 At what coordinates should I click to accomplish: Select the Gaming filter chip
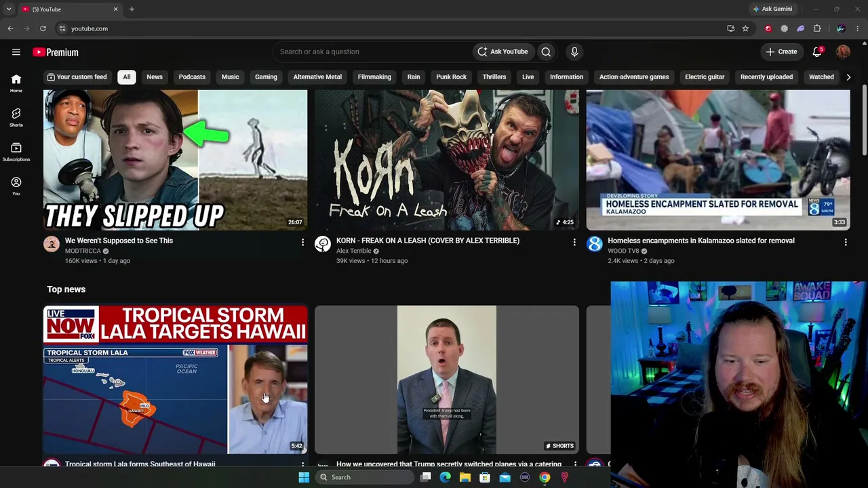coord(266,77)
